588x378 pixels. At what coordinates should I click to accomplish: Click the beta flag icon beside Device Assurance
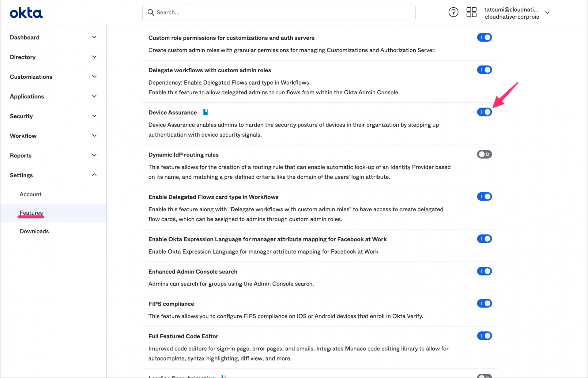coord(205,112)
